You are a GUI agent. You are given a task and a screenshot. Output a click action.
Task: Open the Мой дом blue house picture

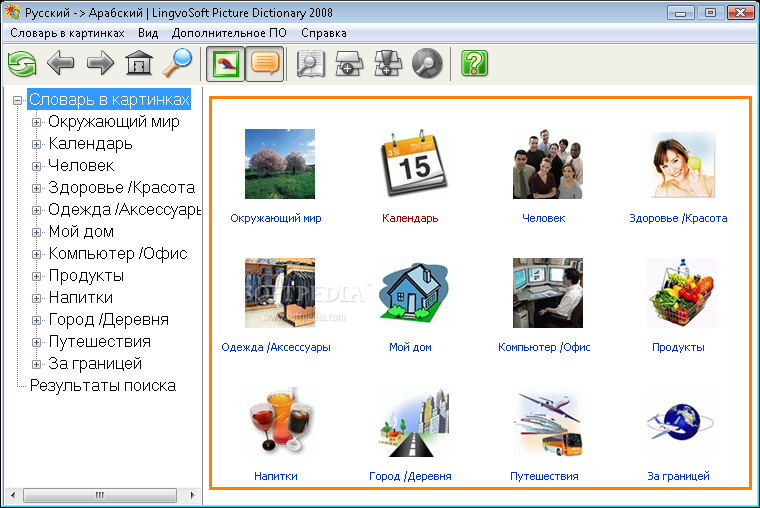point(413,293)
